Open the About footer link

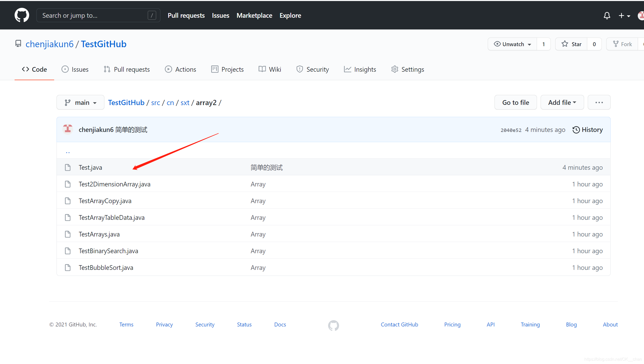610,324
